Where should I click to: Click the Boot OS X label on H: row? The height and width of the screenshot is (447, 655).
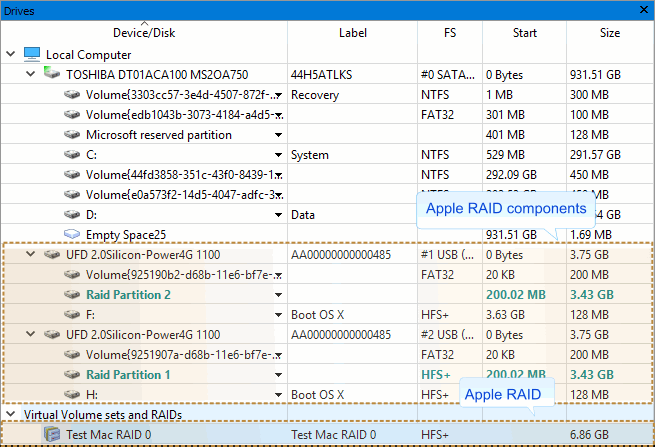[x=317, y=395]
